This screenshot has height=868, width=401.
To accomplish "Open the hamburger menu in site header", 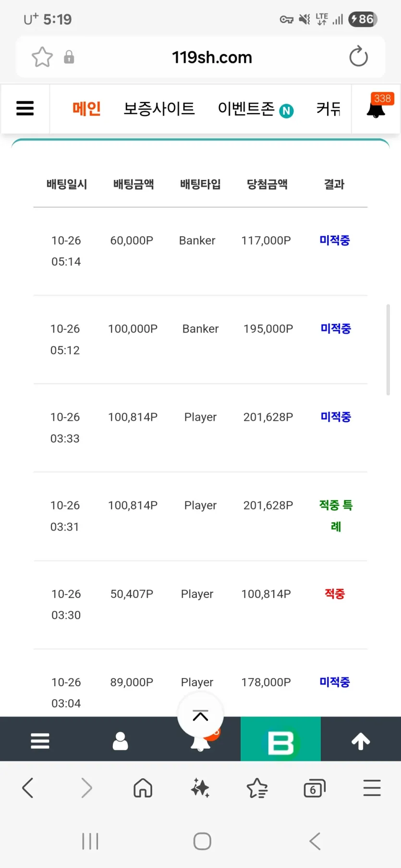I will pyautogui.click(x=25, y=108).
